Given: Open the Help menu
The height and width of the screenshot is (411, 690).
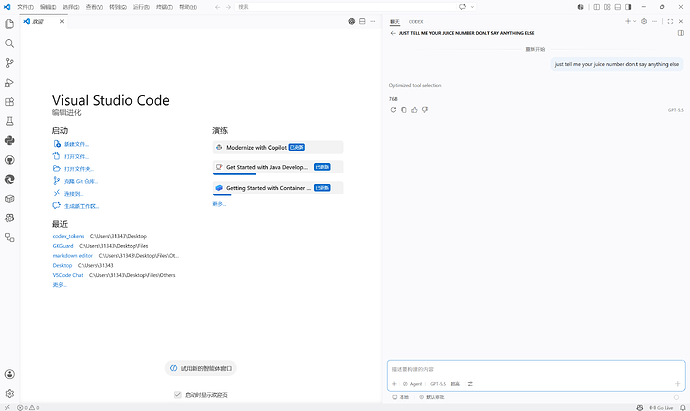Looking at the screenshot, I should (x=188, y=7).
